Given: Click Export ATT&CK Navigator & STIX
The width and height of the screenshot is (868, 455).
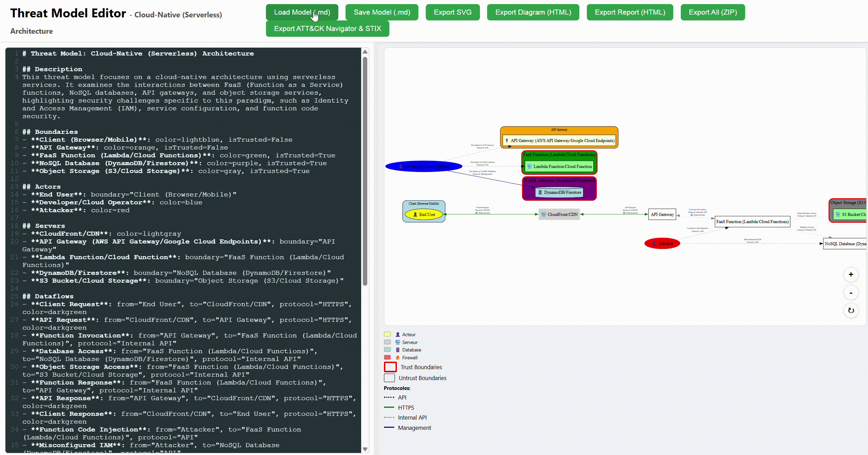Looking at the screenshot, I should coord(327,29).
